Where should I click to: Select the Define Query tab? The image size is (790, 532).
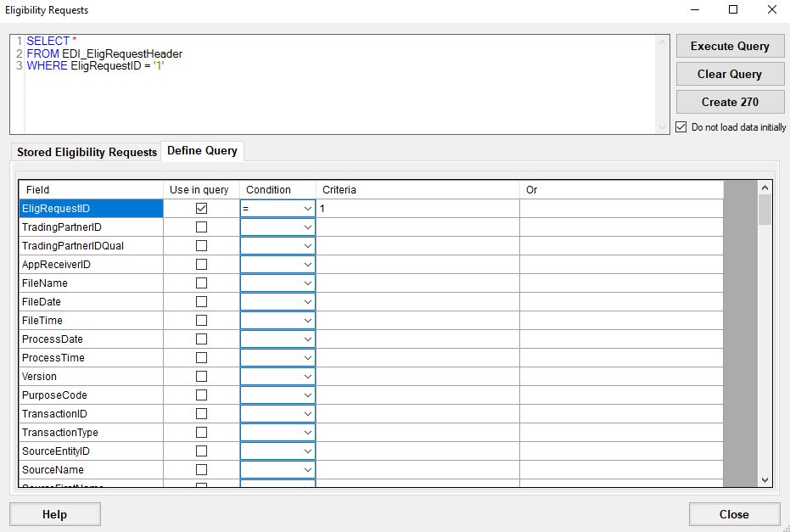coord(202,151)
